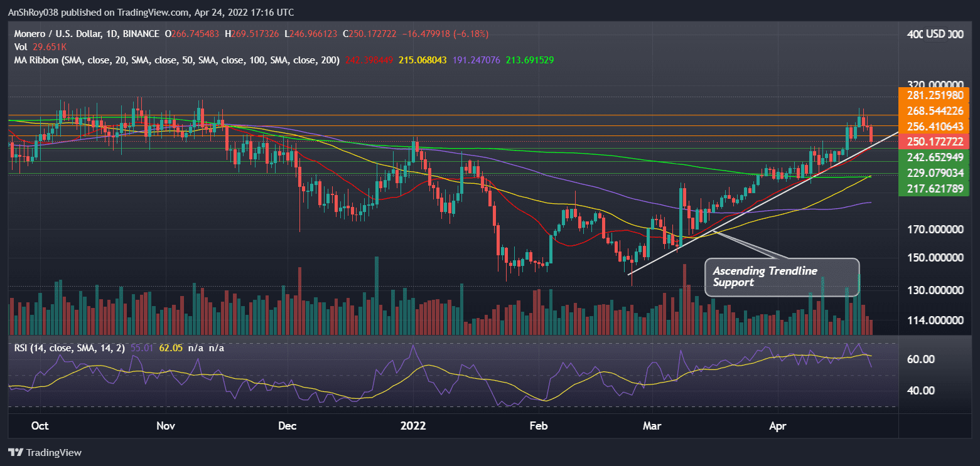The image size is (980, 466).
Task: Click the green price tag 229.079034
Action: pos(934,173)
